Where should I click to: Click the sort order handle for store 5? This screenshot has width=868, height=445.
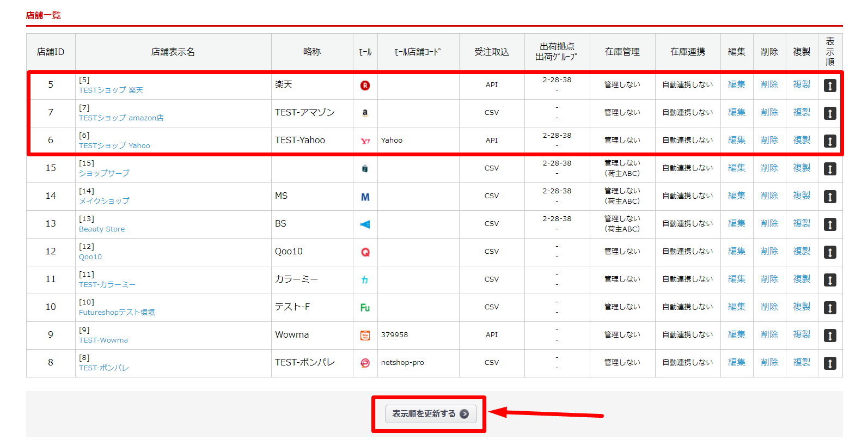[x=829, y=86]
